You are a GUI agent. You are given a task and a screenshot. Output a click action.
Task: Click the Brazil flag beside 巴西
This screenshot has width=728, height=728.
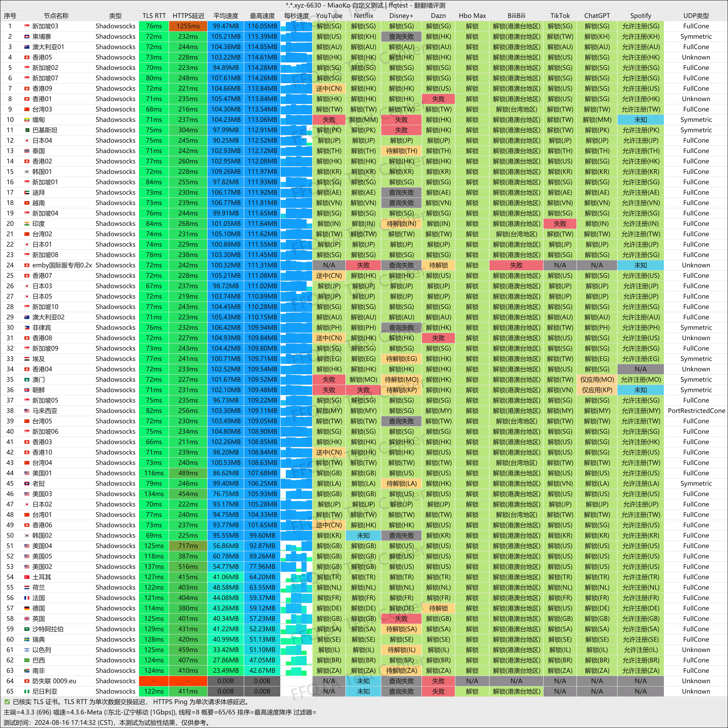click(27, 660)
